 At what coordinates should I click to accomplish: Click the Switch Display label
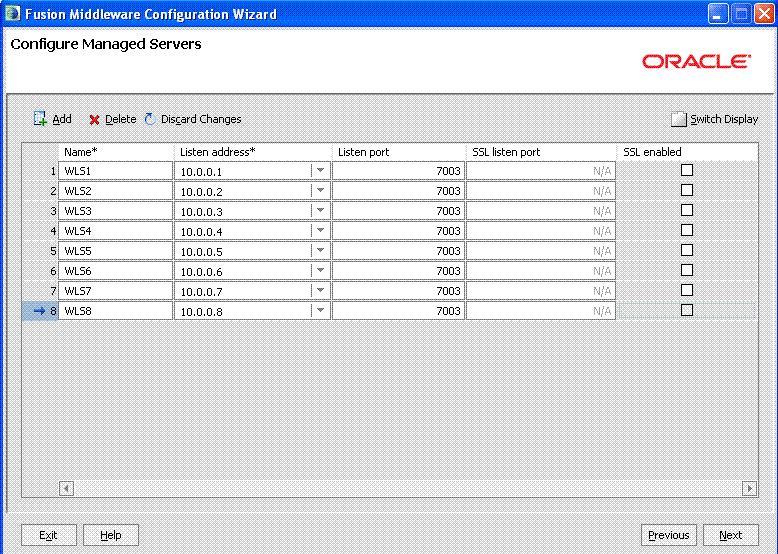(x=724, y=120)
